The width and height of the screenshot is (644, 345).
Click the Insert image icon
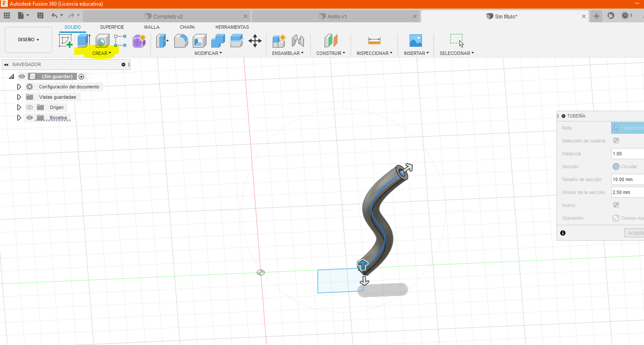coord(416,41)
